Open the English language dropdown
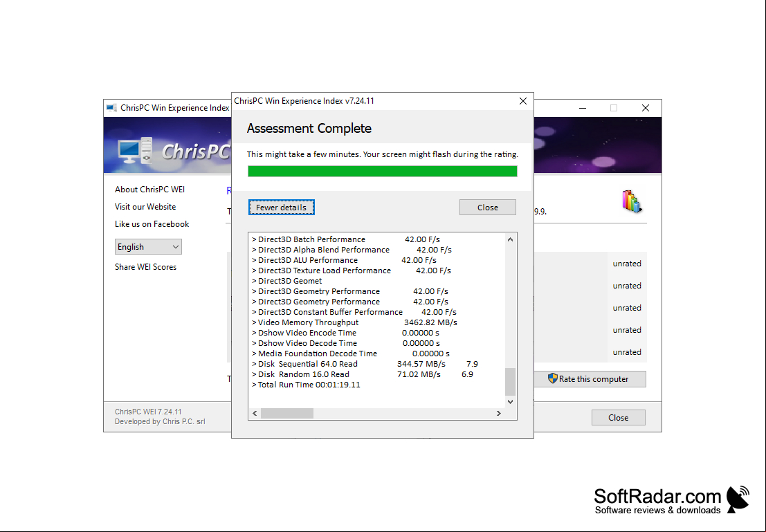The height and width of the screenshot is (532, 766). point(148,247)
